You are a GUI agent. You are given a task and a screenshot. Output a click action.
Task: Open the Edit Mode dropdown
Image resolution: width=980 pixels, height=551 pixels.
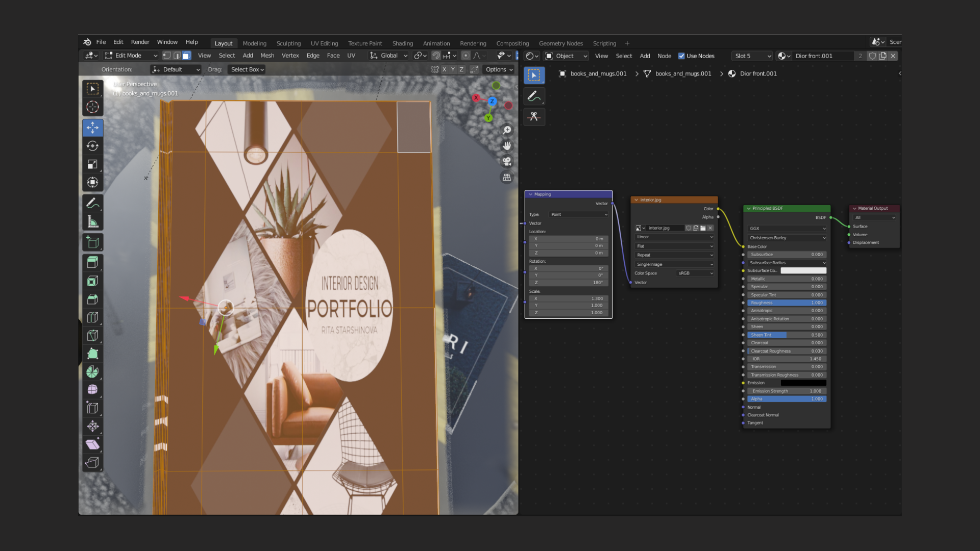tap(131, 56)
